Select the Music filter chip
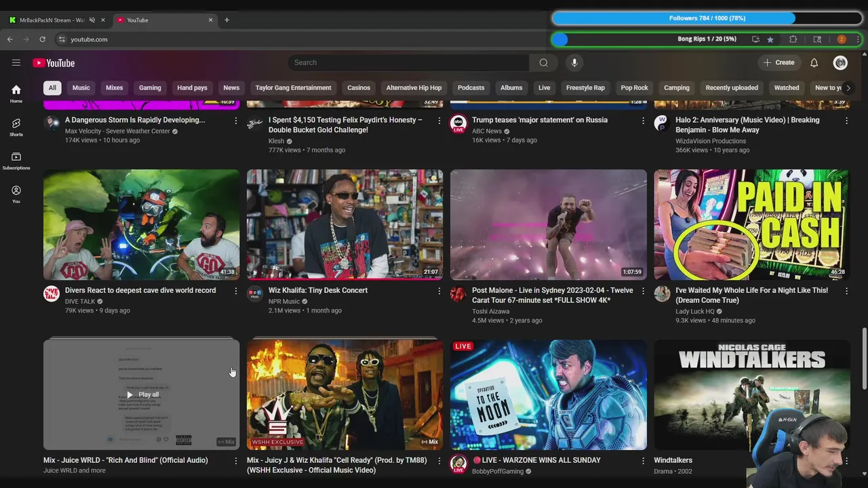868x488 pixels. click(81, 87)
